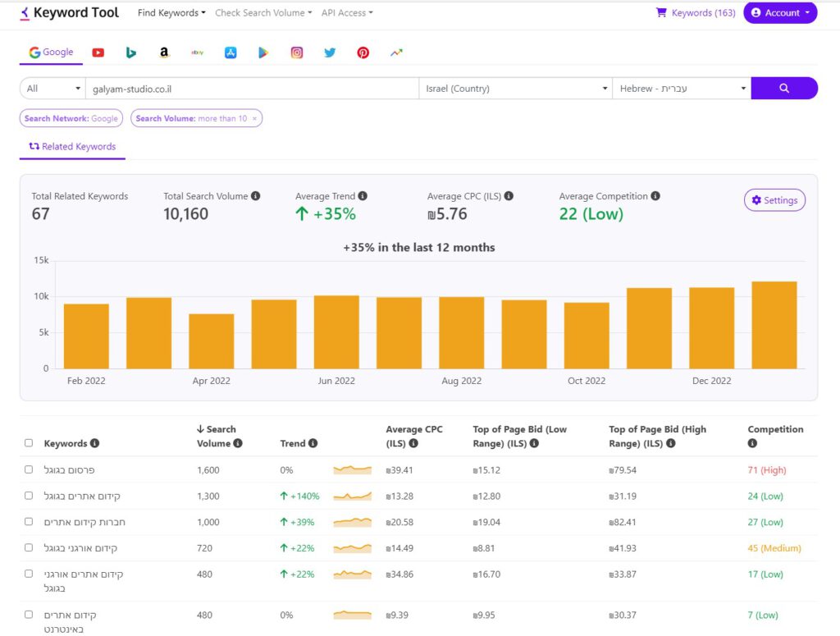This screenshot has height=636, width=840.
Task: Open the App Store keyword source
Action: point(231,53)
